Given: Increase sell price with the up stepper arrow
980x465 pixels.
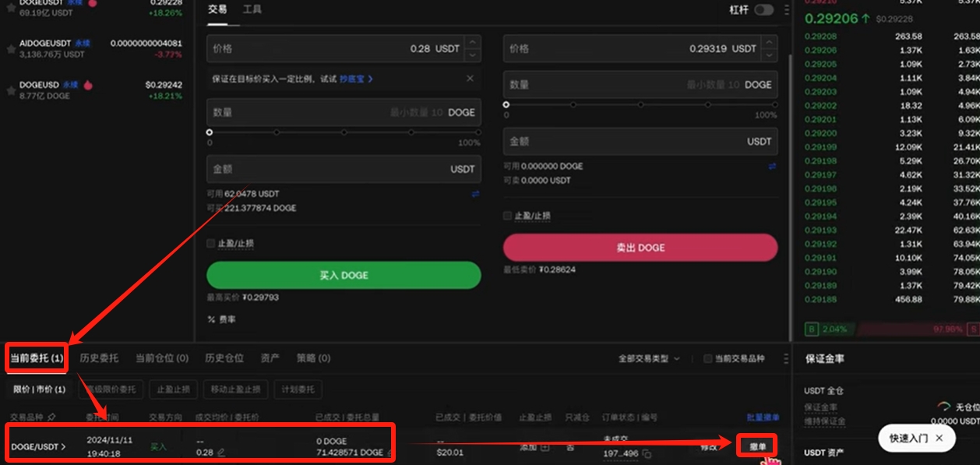Looking at the screenshot, I should pos(770,42).
